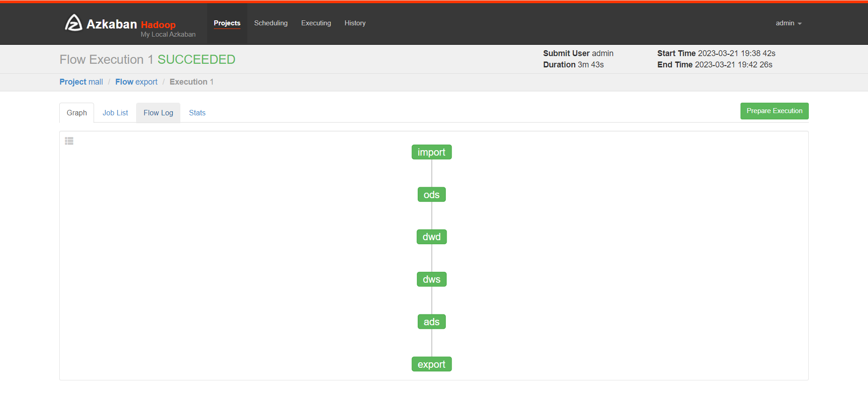Click the Prepare Execution button
The width and height of the screenshot is (868, 408).
(x=774, y=111)
